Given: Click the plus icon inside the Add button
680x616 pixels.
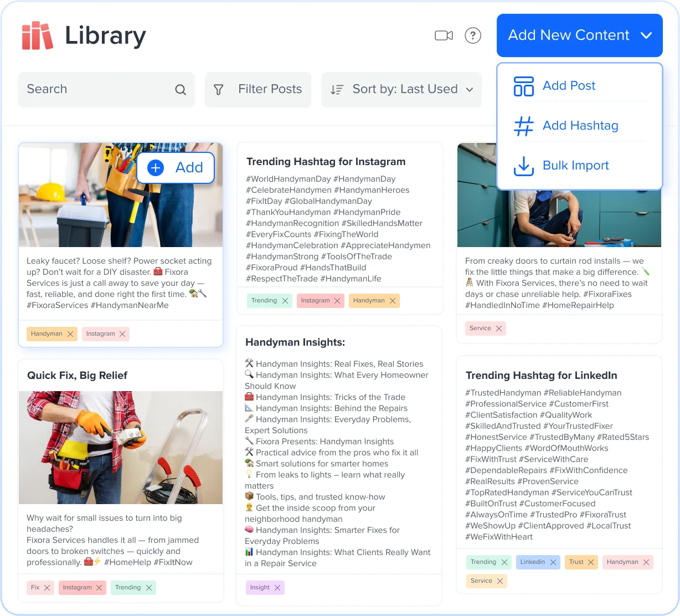Looking at the screenshot, I should coord(155,168).
